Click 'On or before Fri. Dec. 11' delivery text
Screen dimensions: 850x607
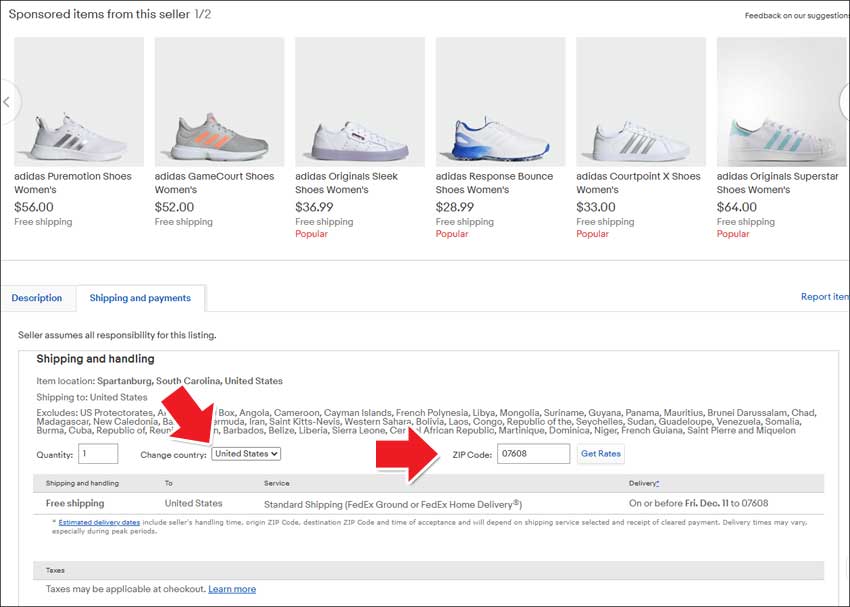click(698, 503)
